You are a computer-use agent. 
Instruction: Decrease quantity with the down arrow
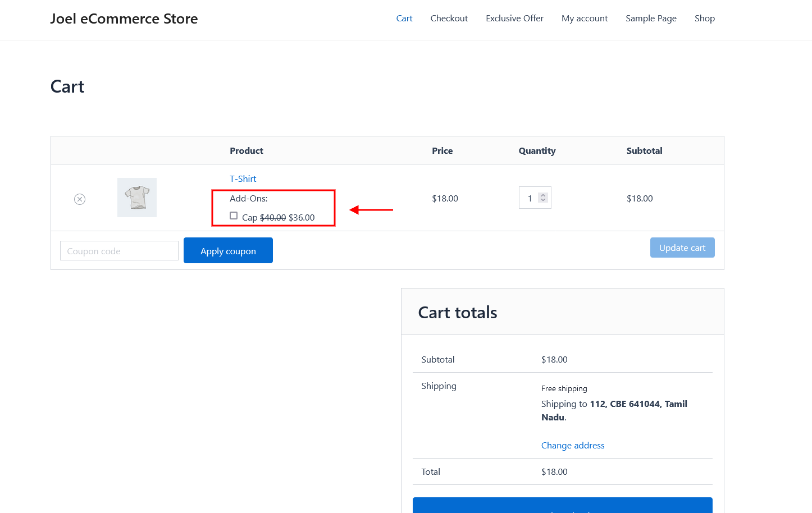(543, 200)
